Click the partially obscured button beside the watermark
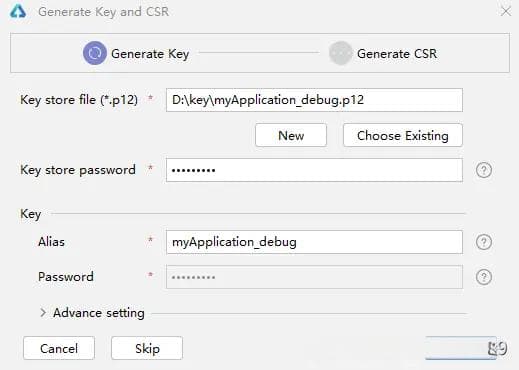 [x=461, y=348]
